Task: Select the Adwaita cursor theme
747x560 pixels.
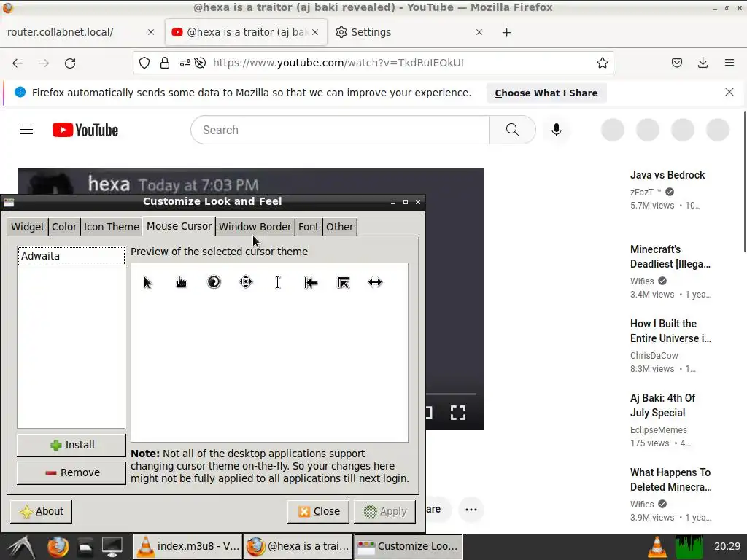Action: pos(71,256)
